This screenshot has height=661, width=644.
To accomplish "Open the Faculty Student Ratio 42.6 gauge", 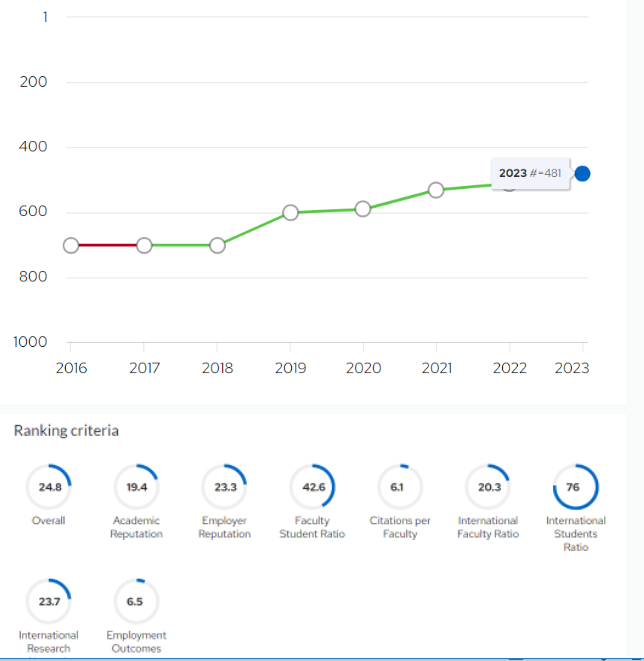I will pos(312,487).
